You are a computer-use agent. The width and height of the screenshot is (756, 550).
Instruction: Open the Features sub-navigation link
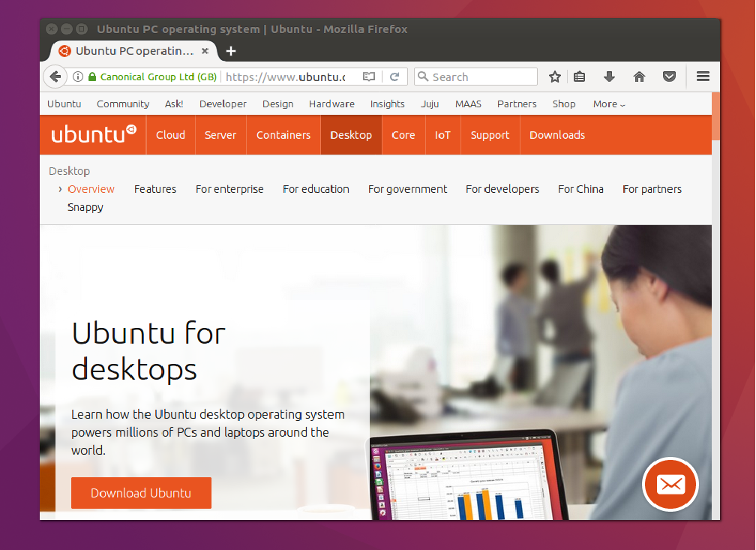tap(155, 189)
